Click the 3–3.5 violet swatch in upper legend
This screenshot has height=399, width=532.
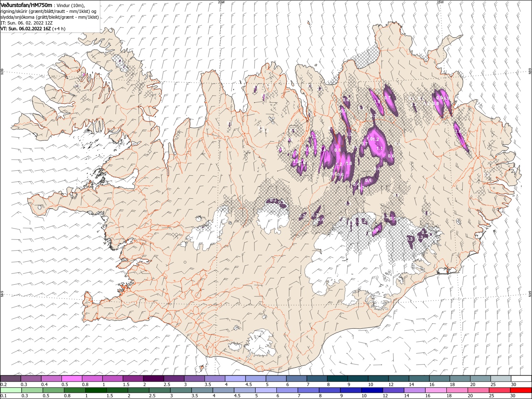[x=194, y=379]
